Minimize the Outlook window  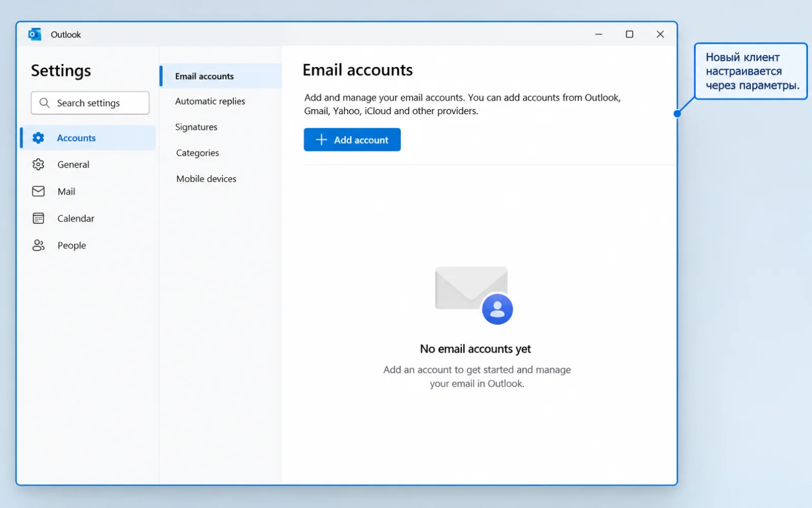599,35
